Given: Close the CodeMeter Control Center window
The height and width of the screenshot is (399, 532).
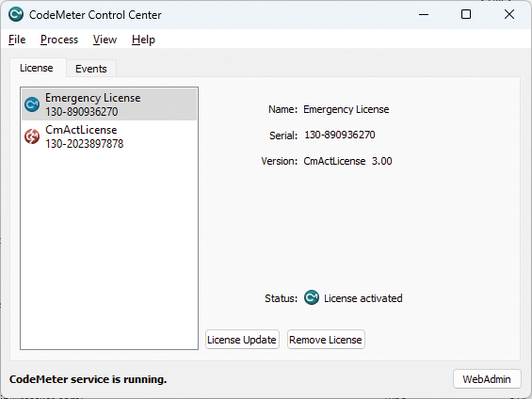Looking at the screenshot, I should pos(509,14).
